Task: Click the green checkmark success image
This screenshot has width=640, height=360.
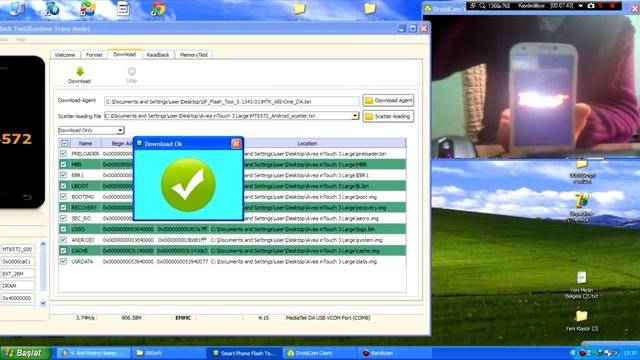Action: pos(188,185)
